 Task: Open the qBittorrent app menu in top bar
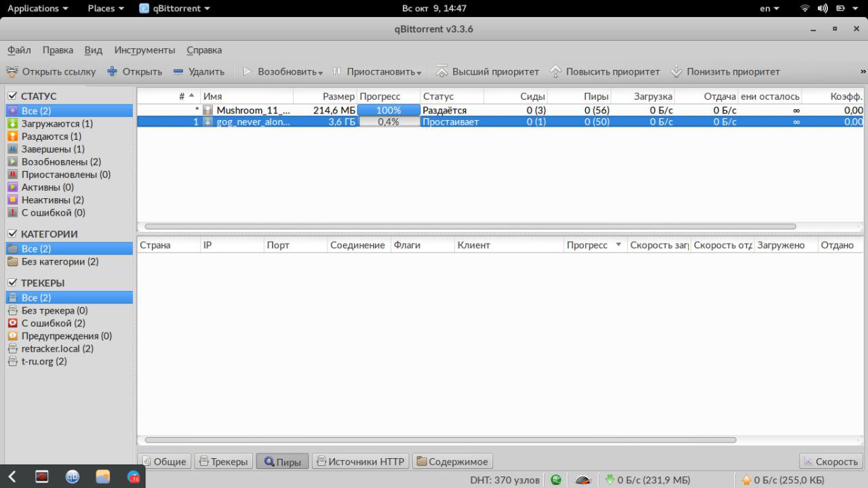[175, 8]
